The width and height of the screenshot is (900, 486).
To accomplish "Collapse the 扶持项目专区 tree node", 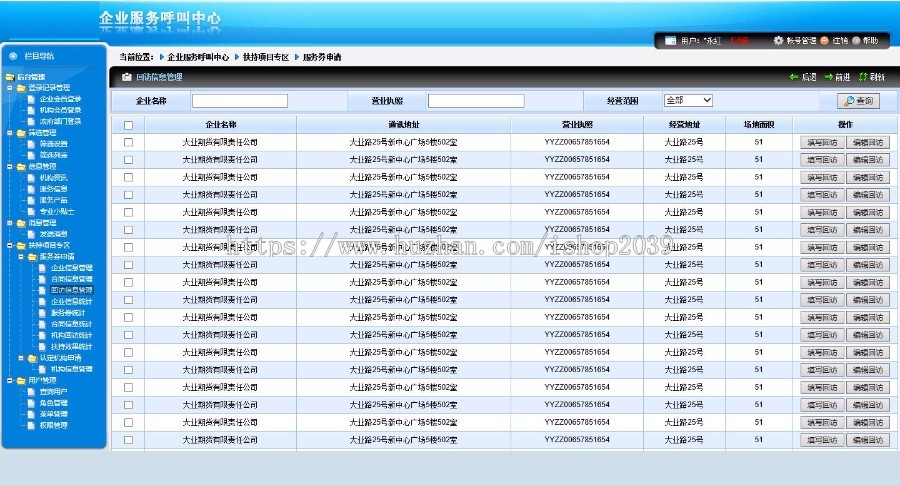I will 10,246.
